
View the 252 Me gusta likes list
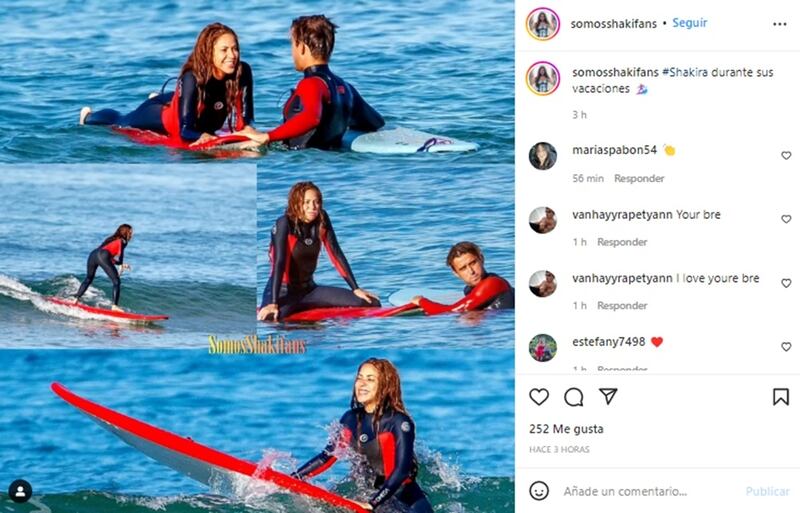(x=566, y=429)
